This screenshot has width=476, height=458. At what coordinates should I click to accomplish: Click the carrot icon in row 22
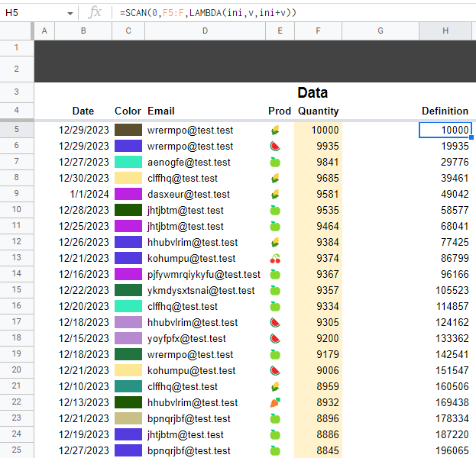click(x=275, y=403)
